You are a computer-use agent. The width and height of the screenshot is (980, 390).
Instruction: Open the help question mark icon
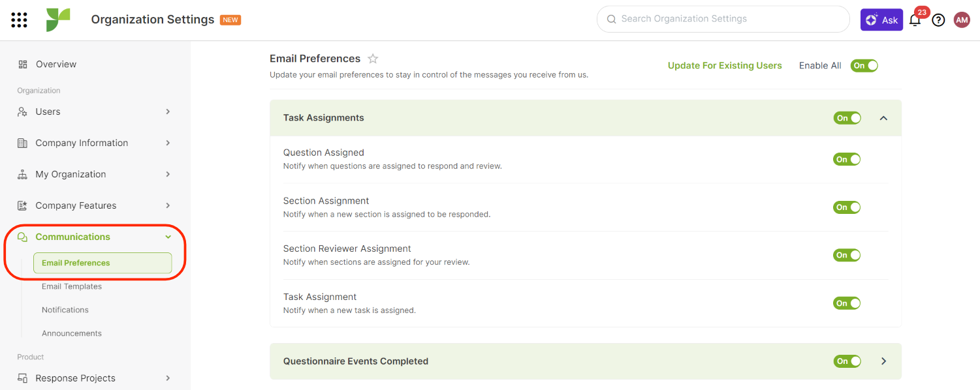(x=938, y=20)
